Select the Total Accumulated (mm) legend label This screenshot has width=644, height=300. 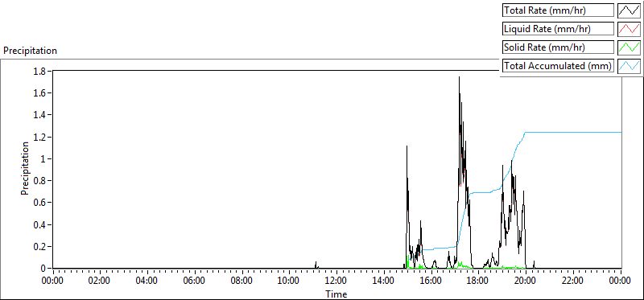coord(558,66)
